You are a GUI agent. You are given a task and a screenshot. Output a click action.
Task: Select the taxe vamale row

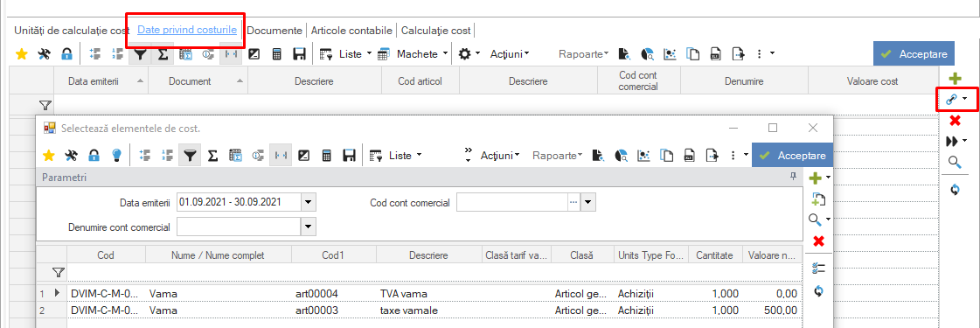(419, 310)
